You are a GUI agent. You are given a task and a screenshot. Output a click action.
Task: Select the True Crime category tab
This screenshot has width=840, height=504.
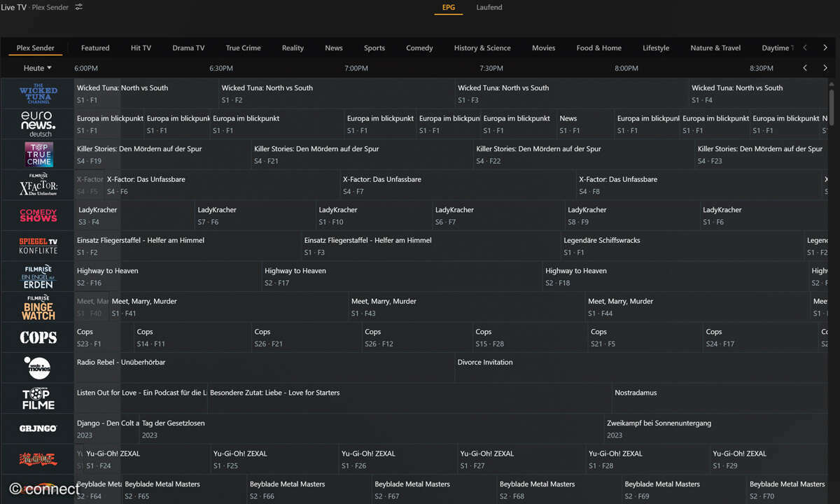point(243,48)
